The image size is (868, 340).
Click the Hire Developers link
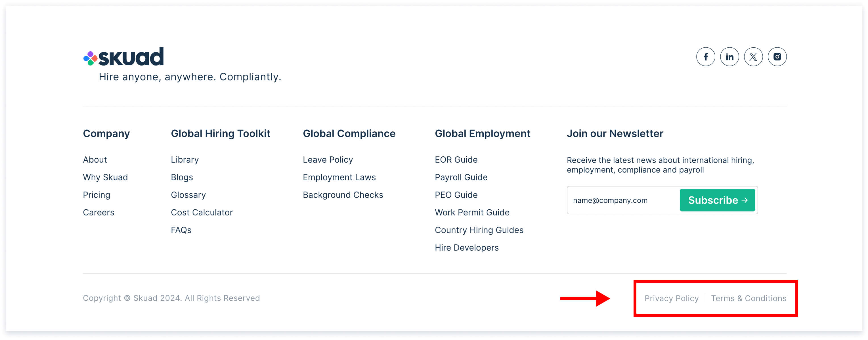click(466, 248)
